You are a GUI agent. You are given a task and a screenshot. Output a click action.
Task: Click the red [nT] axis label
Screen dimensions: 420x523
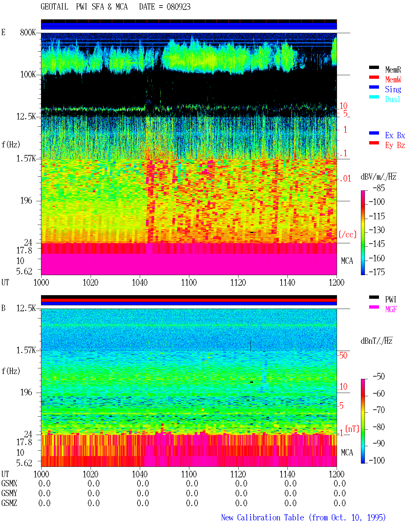point(352,429)
